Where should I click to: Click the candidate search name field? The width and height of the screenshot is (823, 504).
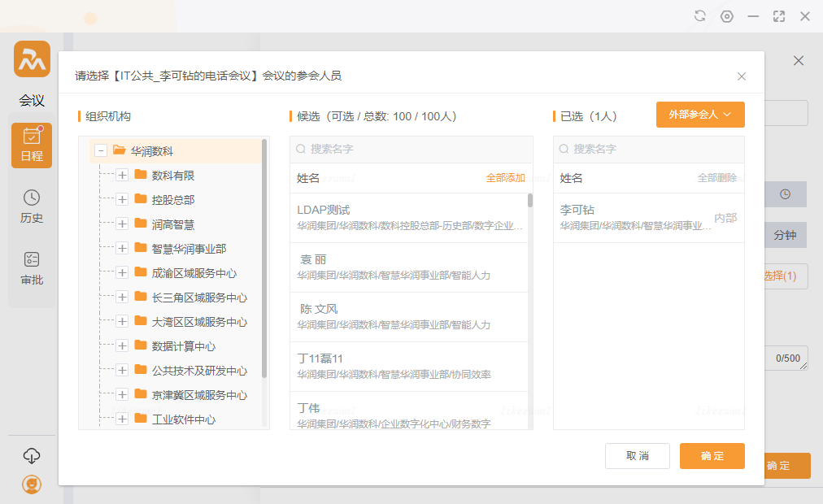click(x=415, y=150)
